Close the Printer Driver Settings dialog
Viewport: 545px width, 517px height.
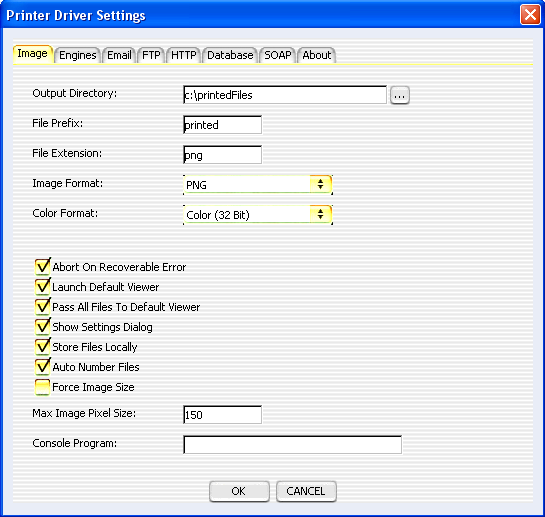point(530,15)
